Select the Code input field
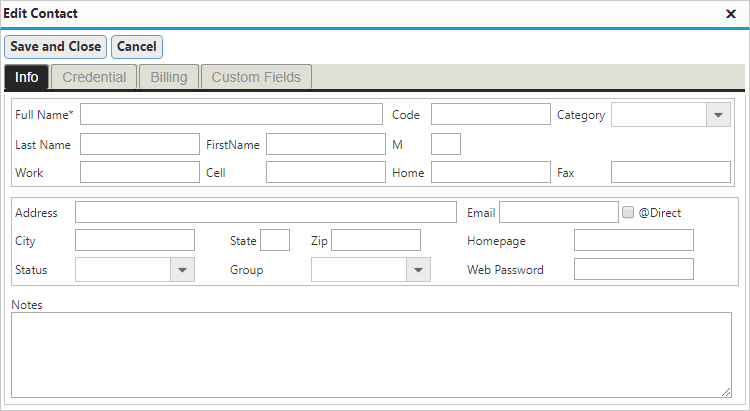750x411 pixels. point(491,114)
